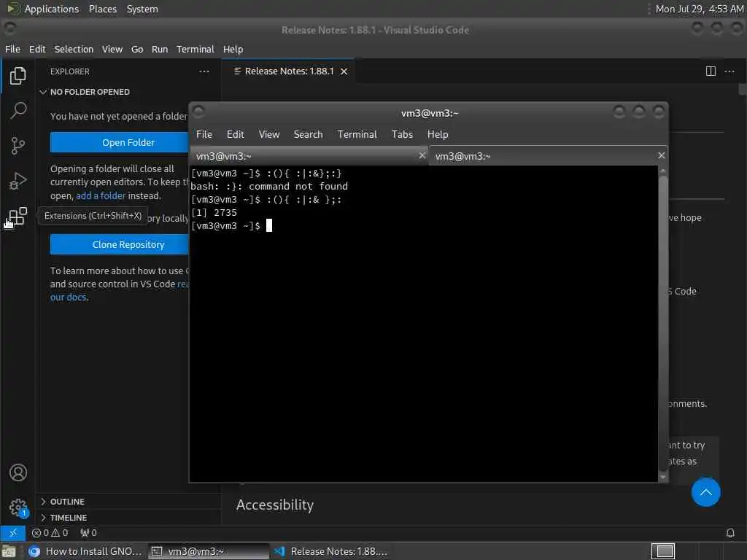Open the terminal window Terminal menu

tap(357, 134)
